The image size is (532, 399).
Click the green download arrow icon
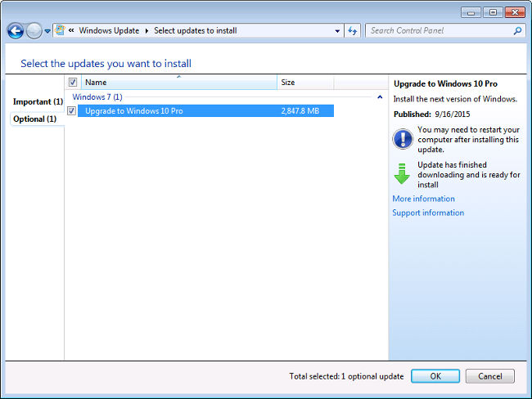click(402, 173)
